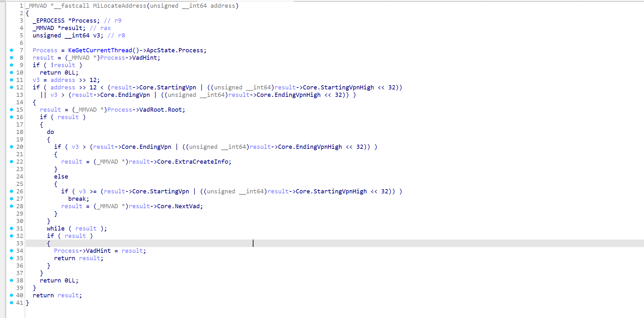Viewport: 644px width, 318px height.
Task: Click 'return result' on line 40
Action: 56,295
